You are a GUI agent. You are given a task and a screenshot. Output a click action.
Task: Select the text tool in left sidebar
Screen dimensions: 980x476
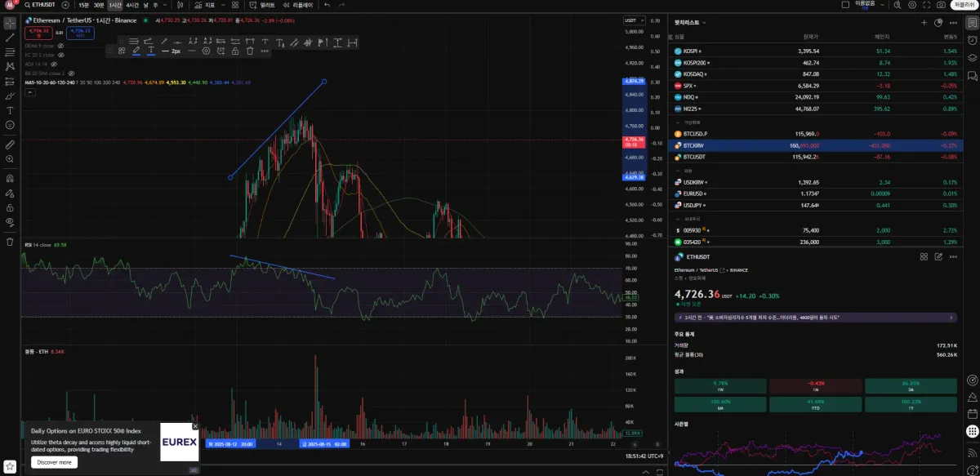[10, 110]
